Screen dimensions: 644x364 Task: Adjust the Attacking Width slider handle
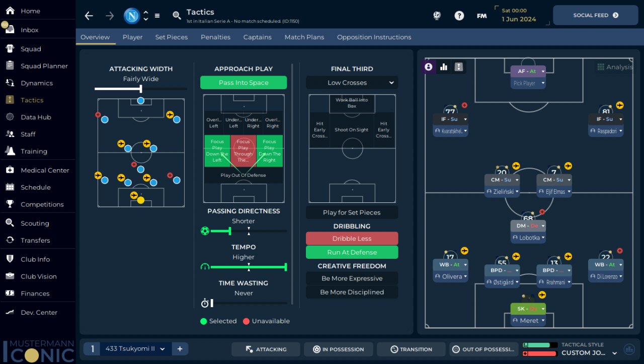pyautogui.click(x=140, y=89)
